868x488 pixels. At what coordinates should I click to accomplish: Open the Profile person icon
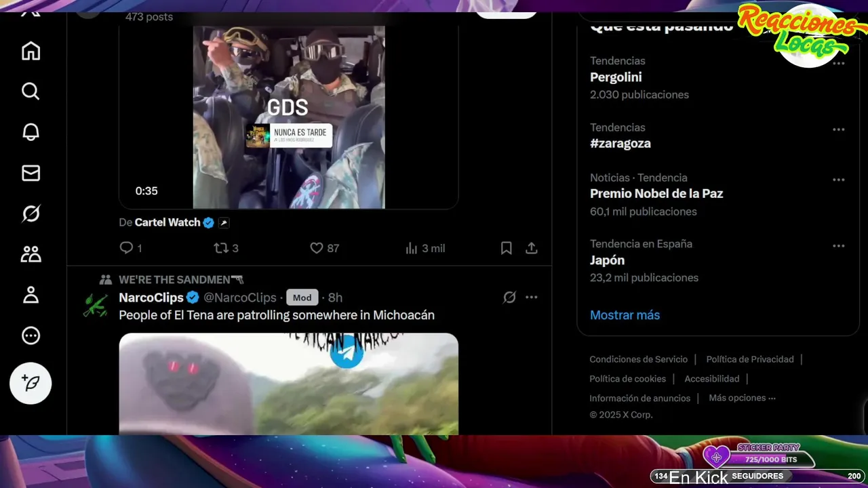point(31,295)
